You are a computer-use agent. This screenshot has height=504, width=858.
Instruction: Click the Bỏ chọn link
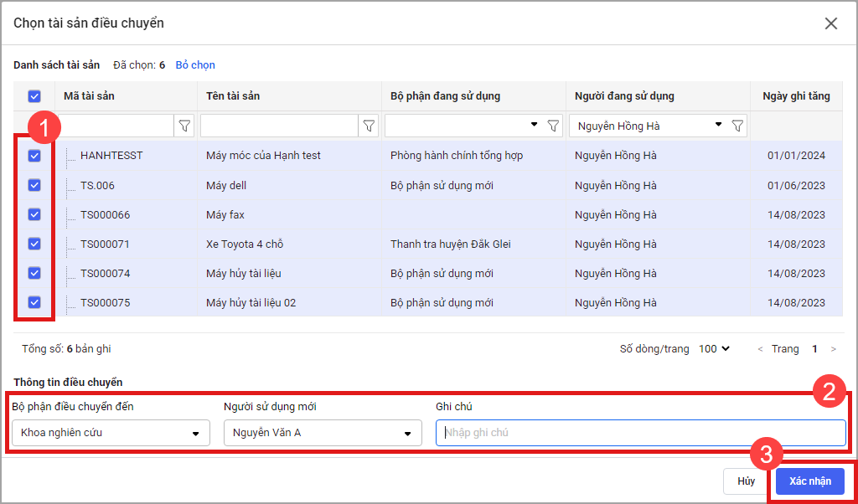[195, 64]
